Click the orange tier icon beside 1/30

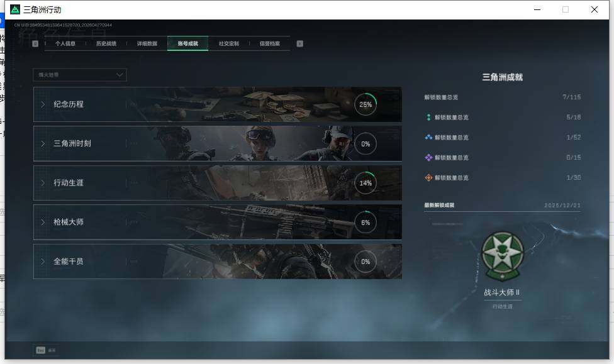pos(428,178)
